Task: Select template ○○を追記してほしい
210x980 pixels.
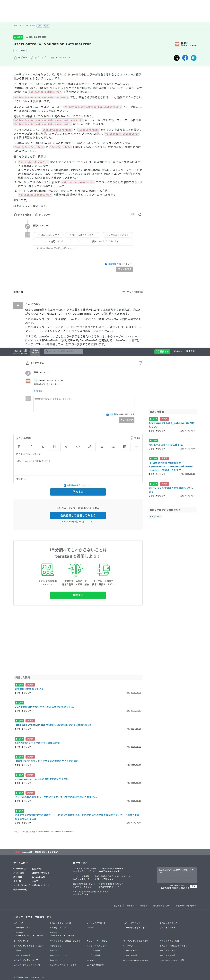Action: pos(56,241)
